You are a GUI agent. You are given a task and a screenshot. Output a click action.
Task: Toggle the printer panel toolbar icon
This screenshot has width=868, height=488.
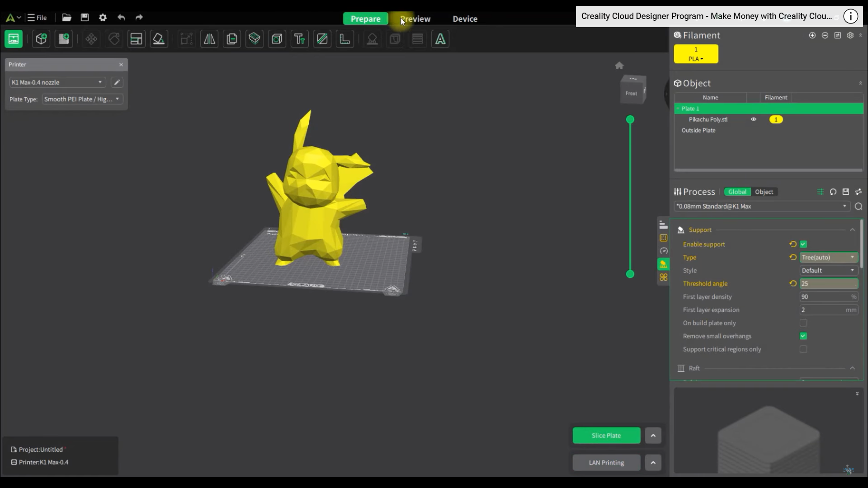point(14,39)
